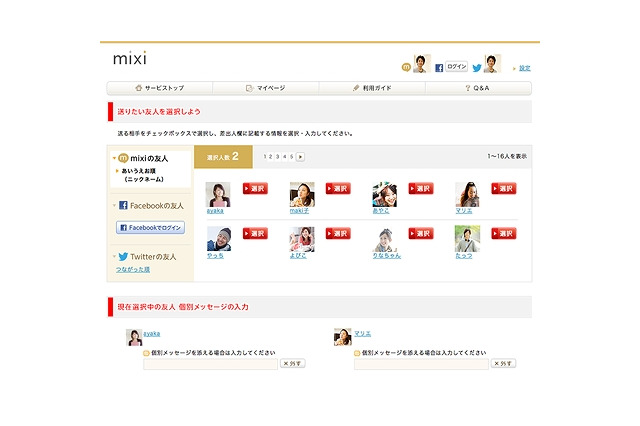Click 選択 button for よぴこ
The width and height of the screenshot is (640, 426).
[x=338, y=233]
